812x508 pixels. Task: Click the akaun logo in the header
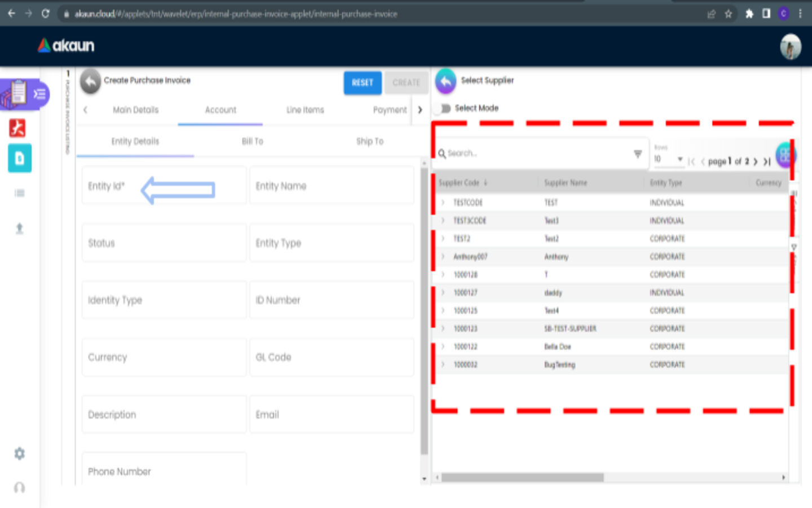tap(66, 46)
